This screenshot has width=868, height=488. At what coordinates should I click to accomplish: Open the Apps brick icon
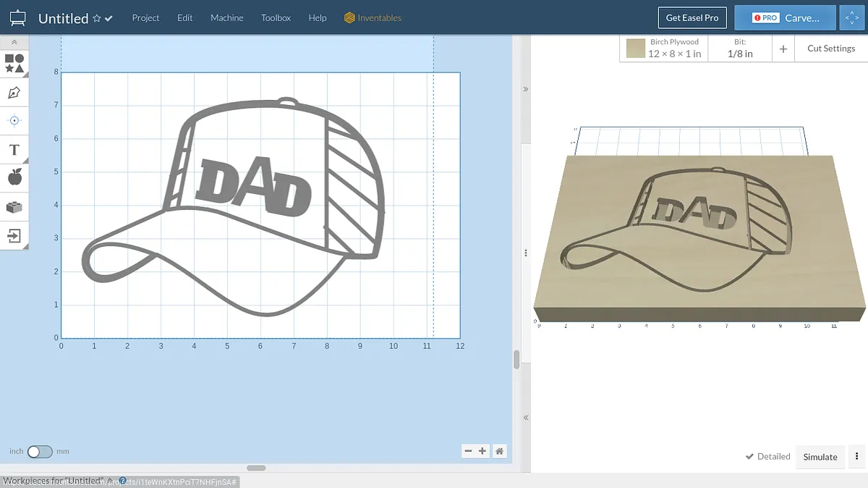click(x=14, y=207)
